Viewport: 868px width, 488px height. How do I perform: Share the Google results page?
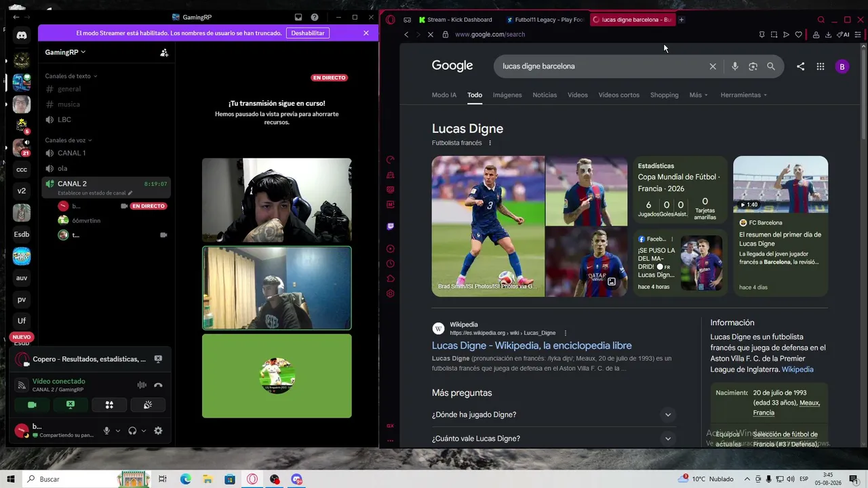[x=801, y=66]
